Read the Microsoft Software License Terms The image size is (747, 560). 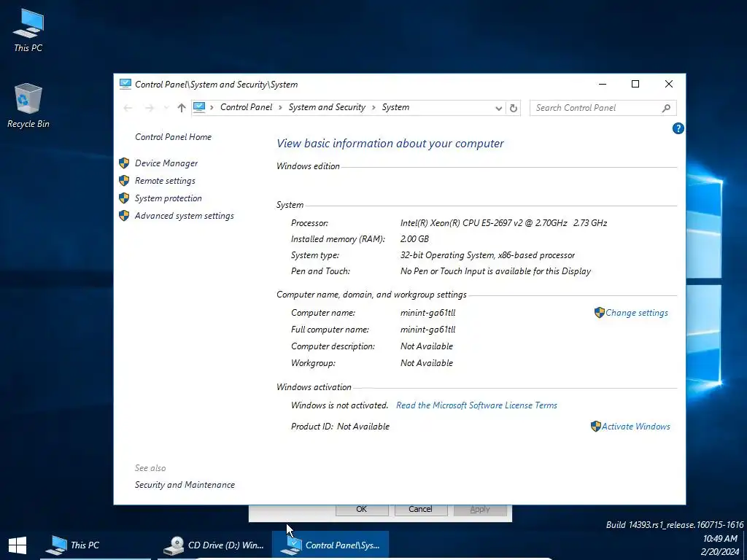click(476, 405)
